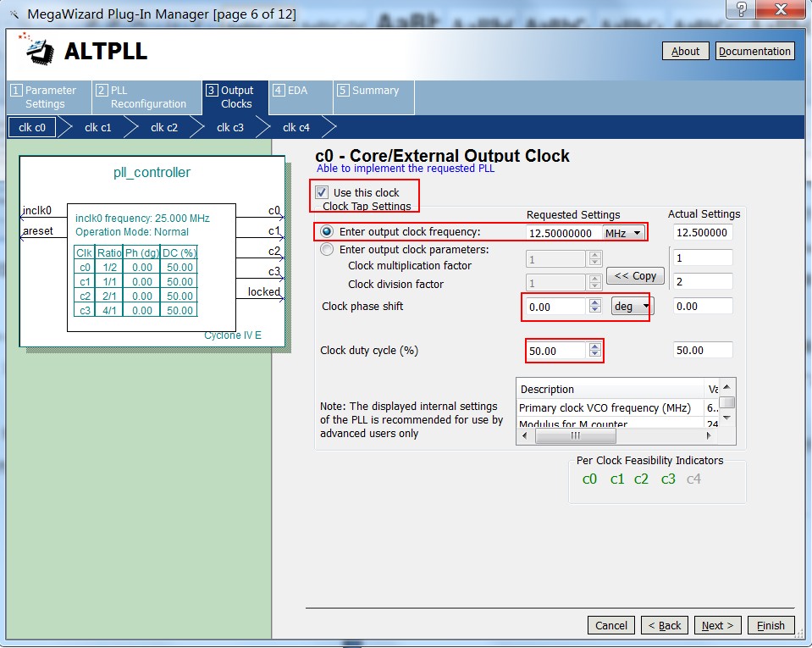
Task: Select Enter output clock frequency option
Action: pos(327,232)
